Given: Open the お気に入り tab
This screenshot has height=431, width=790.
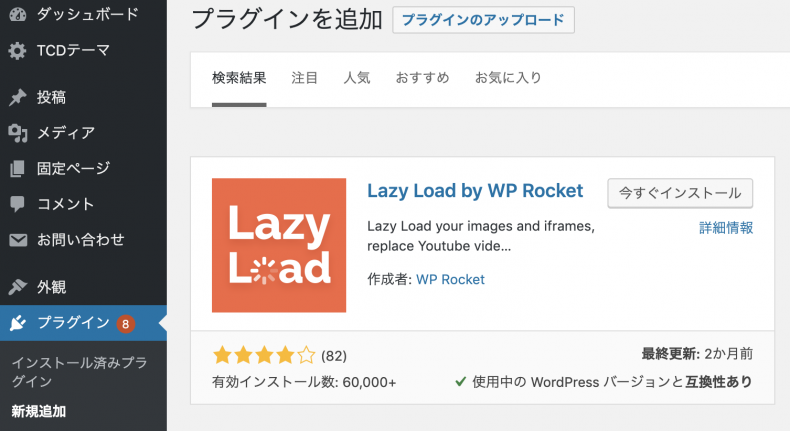Looking at the screenshot, I should pyautogui.click(x=508, y=78).
